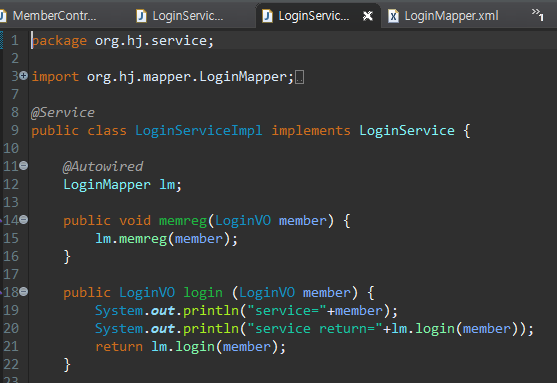
Task: Click the closing brace on line 22
Action: [x=67, y=365]
